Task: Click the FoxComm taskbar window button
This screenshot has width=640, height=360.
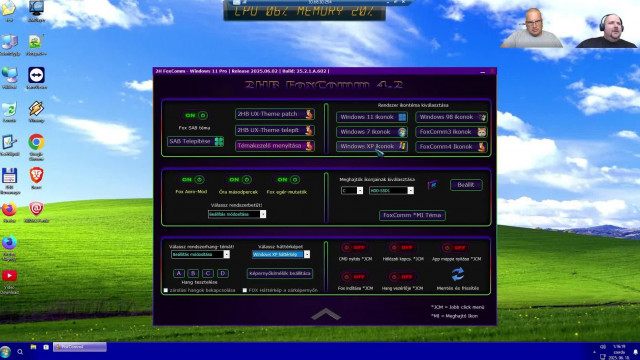Action: point(80,347)
